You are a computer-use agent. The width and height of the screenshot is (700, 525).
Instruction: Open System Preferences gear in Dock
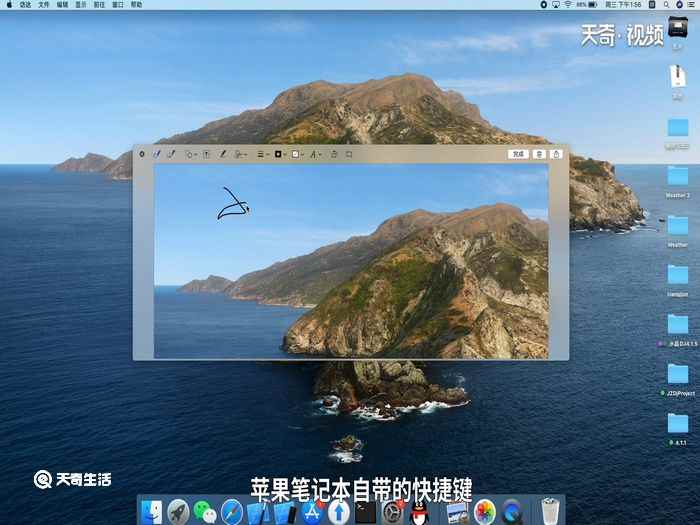coord(393,512)
